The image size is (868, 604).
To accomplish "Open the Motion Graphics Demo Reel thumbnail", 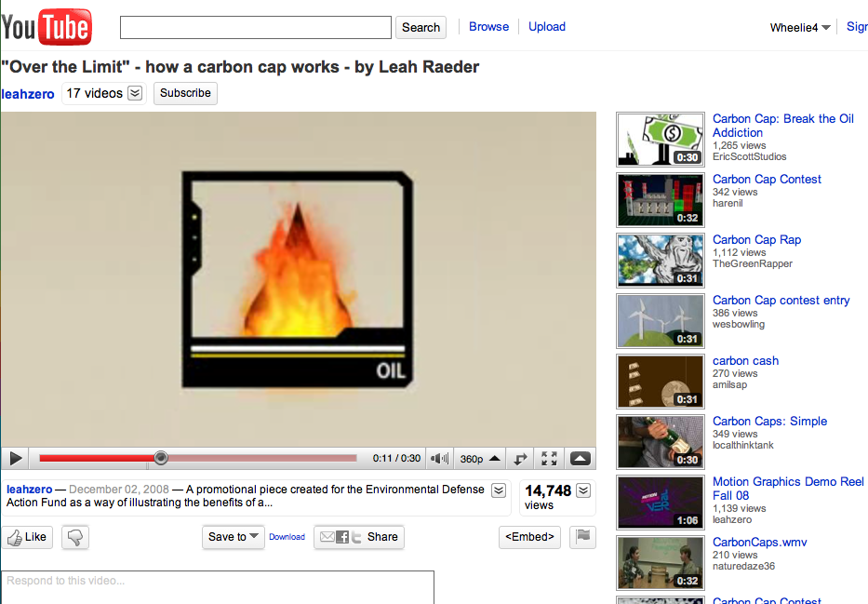I will (x=661, y=502).
